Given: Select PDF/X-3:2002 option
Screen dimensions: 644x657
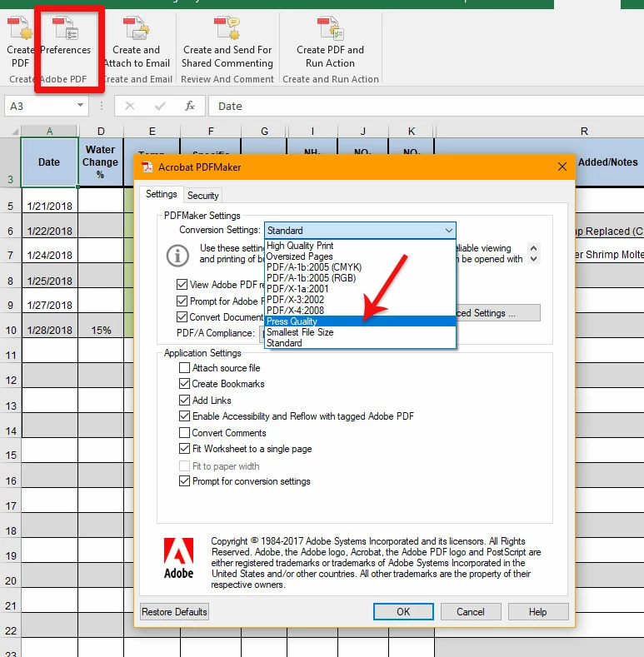Looking at the screenshot, I should coord(360,300).
